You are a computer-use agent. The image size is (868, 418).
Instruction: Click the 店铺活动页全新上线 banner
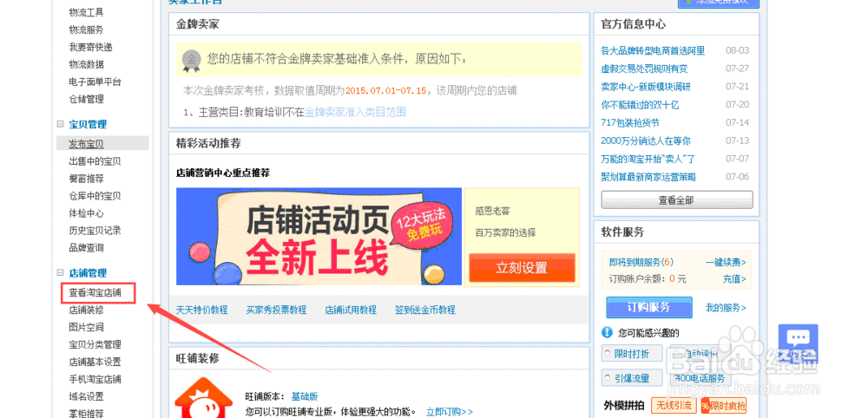pos(319,236)
